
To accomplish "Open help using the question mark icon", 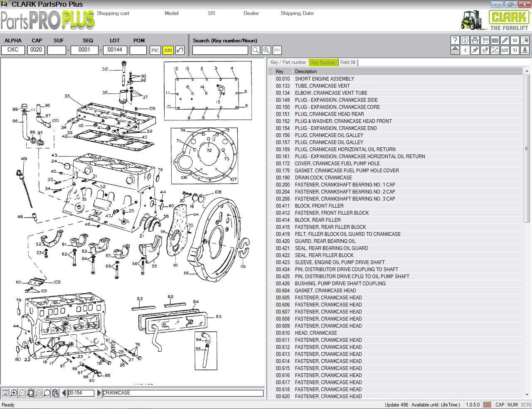I will 455,40.
